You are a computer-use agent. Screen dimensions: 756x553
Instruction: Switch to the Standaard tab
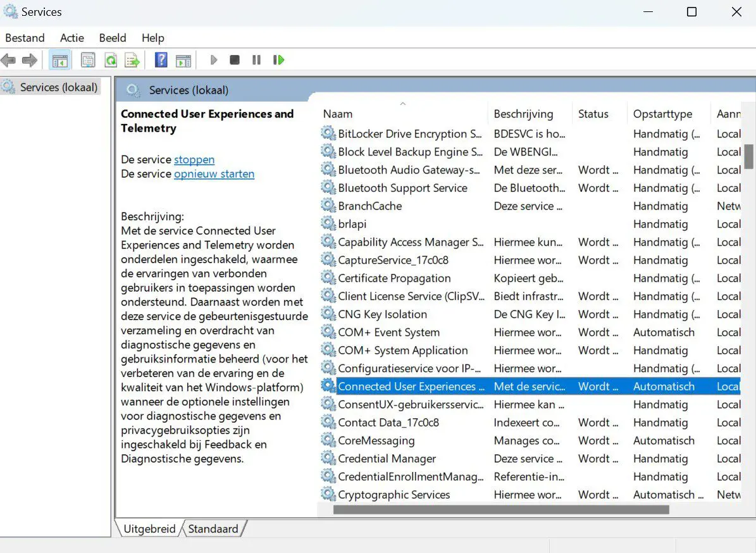213,529
